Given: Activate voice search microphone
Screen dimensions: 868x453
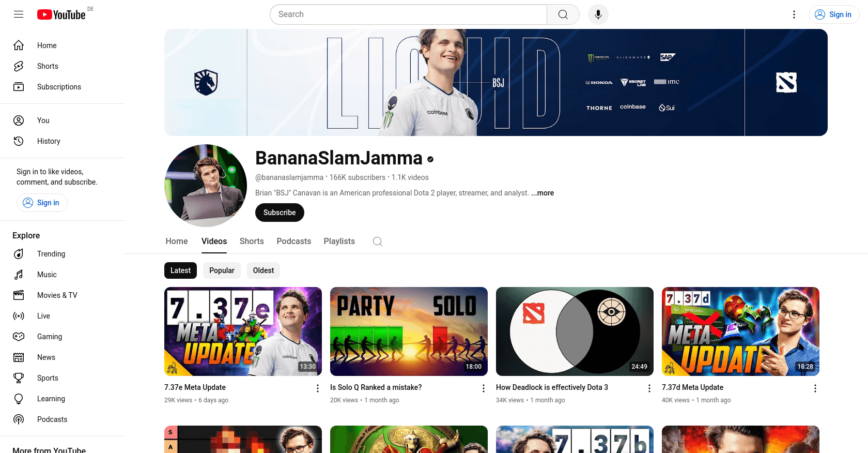Looking at the screenshot, I should click(x=598, y=14).
